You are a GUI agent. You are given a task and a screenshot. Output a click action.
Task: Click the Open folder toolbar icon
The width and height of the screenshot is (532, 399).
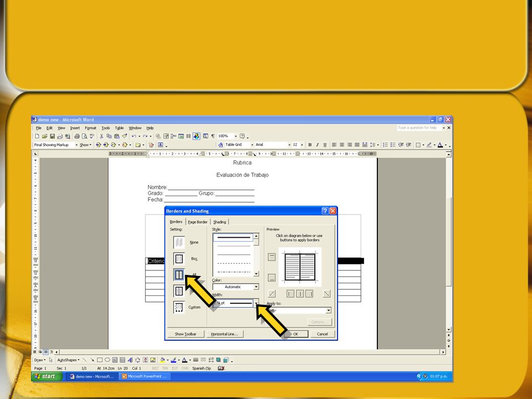coord(44,136)
